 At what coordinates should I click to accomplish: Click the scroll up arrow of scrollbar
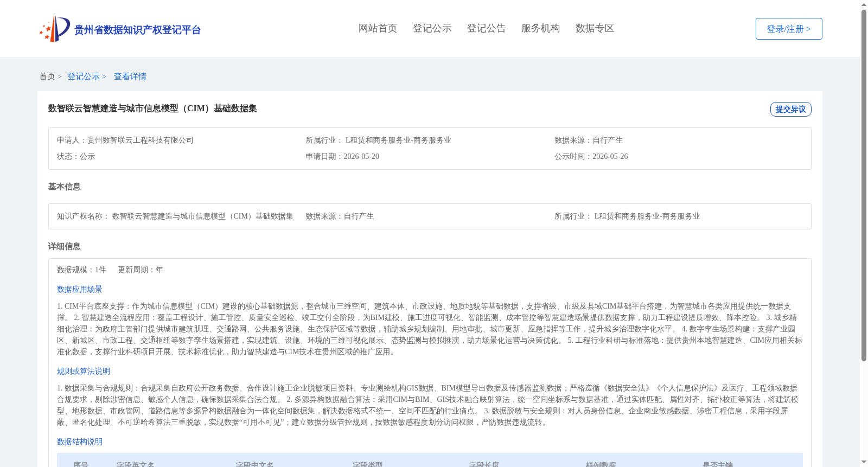click(x=864, y=4)
